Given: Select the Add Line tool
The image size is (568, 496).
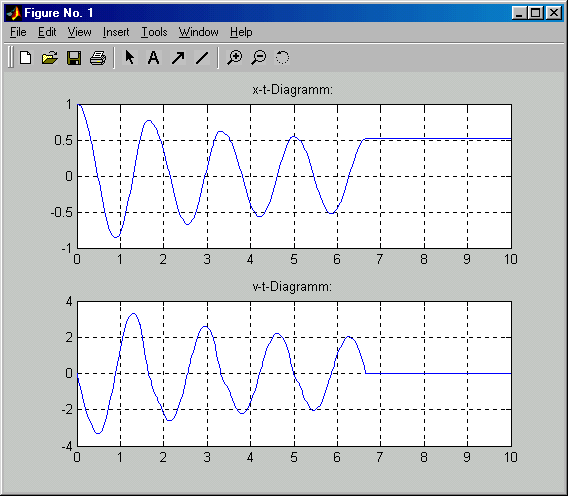Looking at the screenshot, I should pyautogui.click(x=202, y=58).
